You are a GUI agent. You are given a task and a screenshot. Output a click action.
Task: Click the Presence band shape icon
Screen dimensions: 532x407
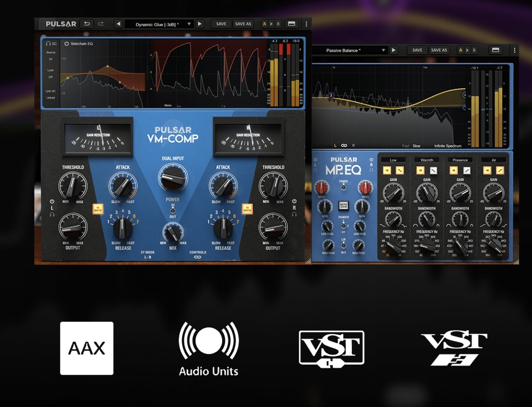[x=467, y=170]
